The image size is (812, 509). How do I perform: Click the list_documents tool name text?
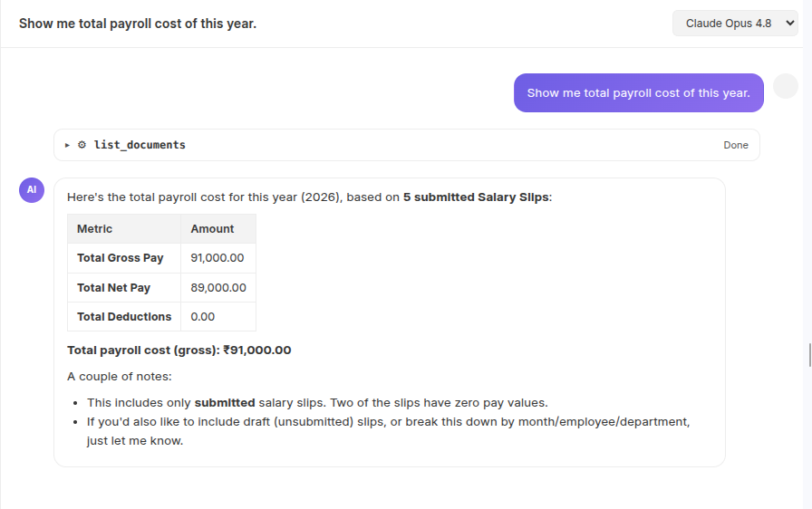140,145
